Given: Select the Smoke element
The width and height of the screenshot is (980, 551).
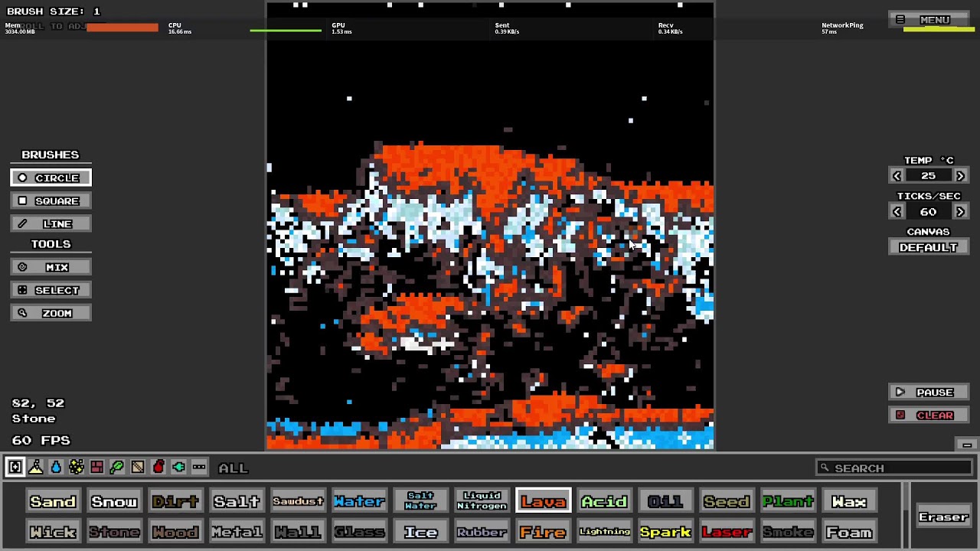Looking at the screenshot, I should [x=788, y=532].
